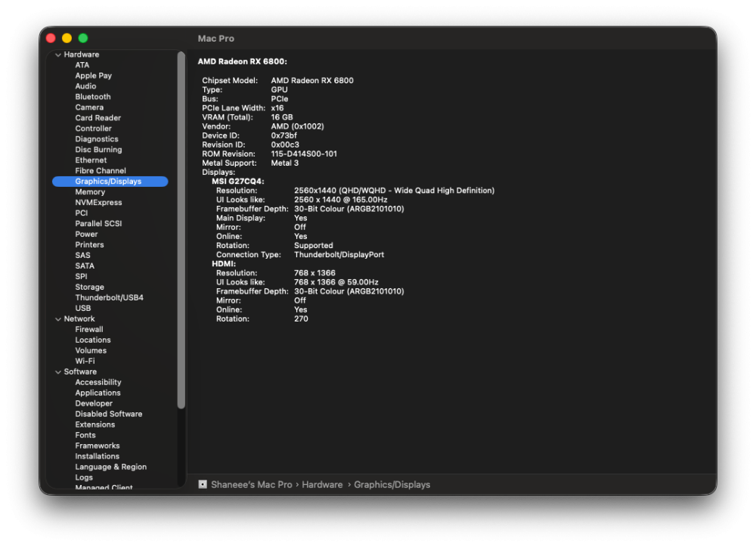The width and height of the screenshot is (756, 547).
Task: Select Language & Region entry
Action: tap(110, 468)
